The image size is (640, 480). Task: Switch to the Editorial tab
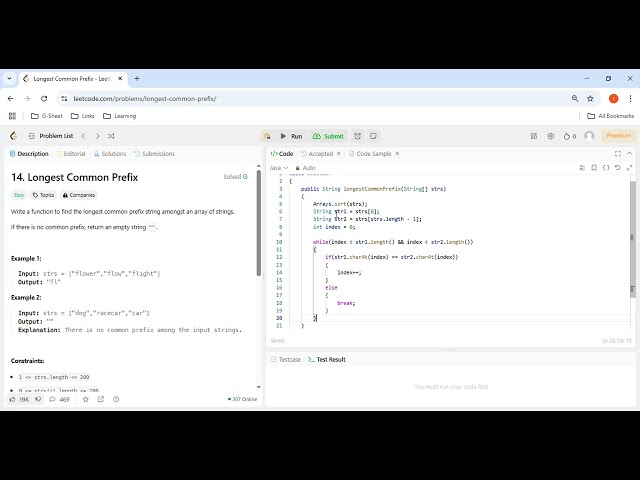(x=71, y=154)
